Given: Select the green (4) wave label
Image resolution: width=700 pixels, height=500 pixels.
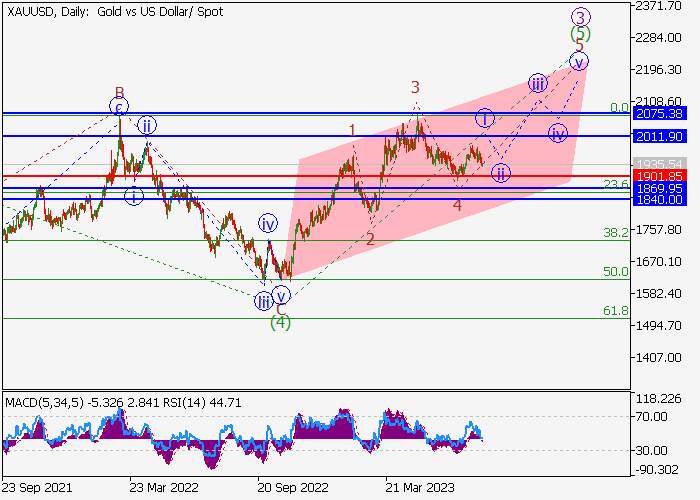Looking at the screenshot, I should click(281, 322).
